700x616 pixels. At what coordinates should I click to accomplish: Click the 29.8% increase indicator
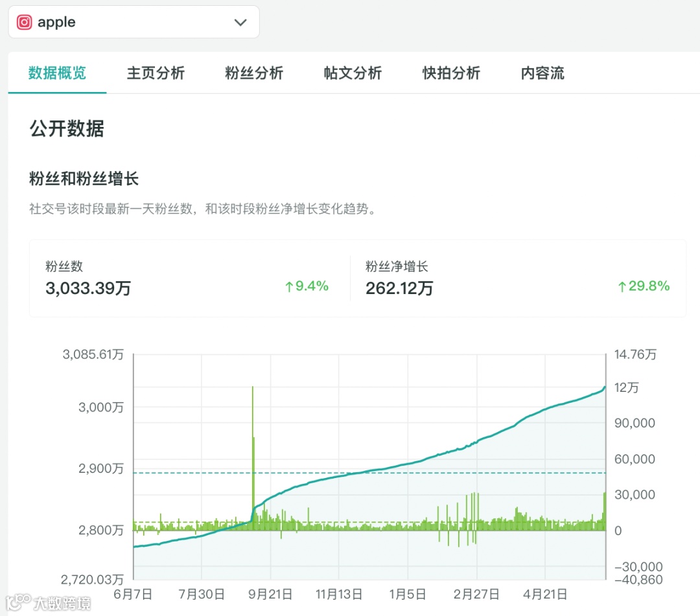[644, 286]
